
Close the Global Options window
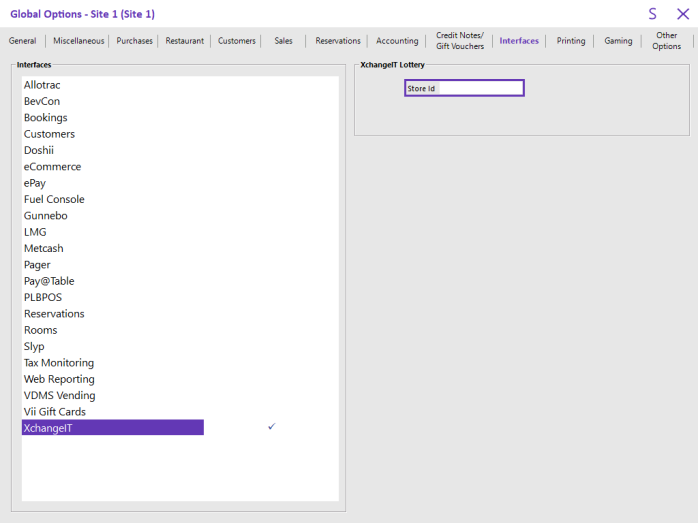682,14
